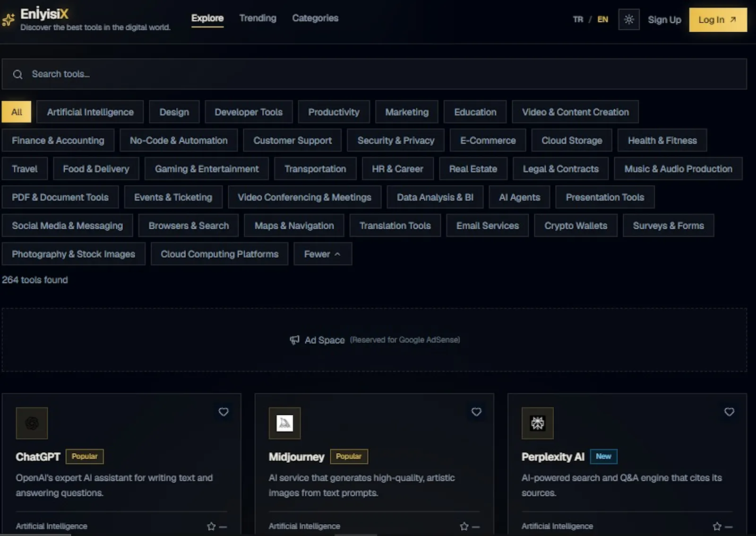Click the star rating icon on Midjourney card
The width and height of the screenshot is (756, 536).
pyautogui.click(x=464, y=526)
